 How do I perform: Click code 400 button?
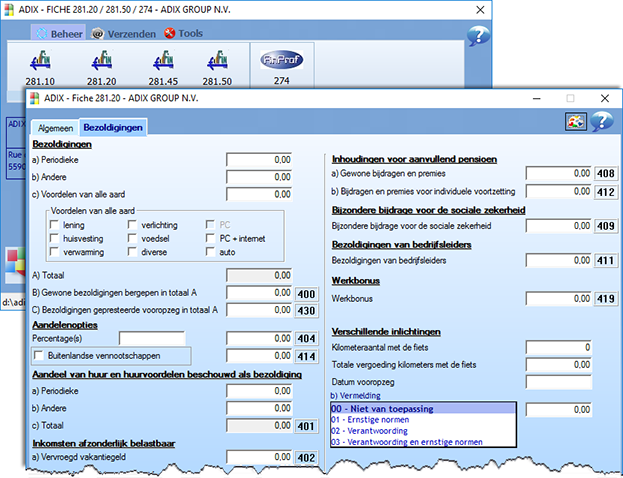pyautogui.click(x=306, y=294)
